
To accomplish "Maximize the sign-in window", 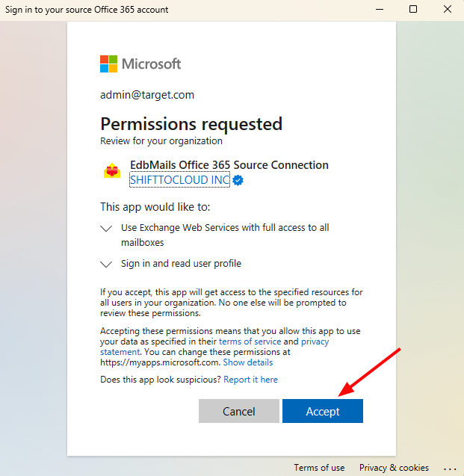I will pos(413,9).
